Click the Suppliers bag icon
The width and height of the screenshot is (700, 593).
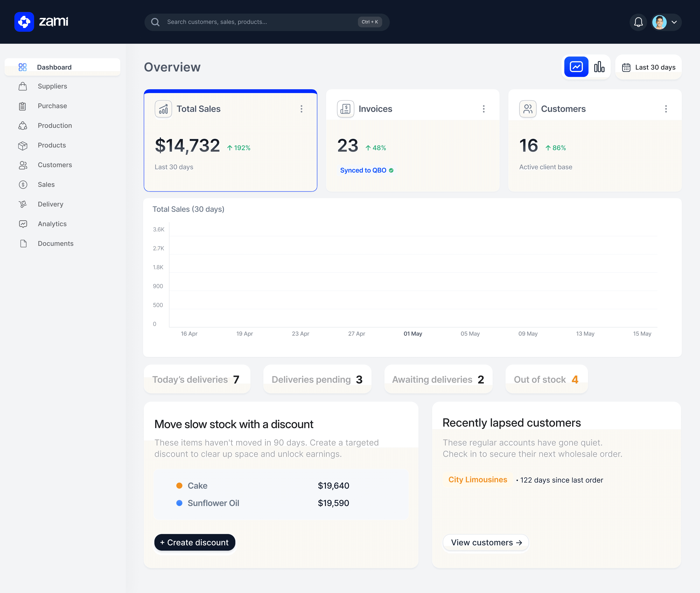(23, 86)
